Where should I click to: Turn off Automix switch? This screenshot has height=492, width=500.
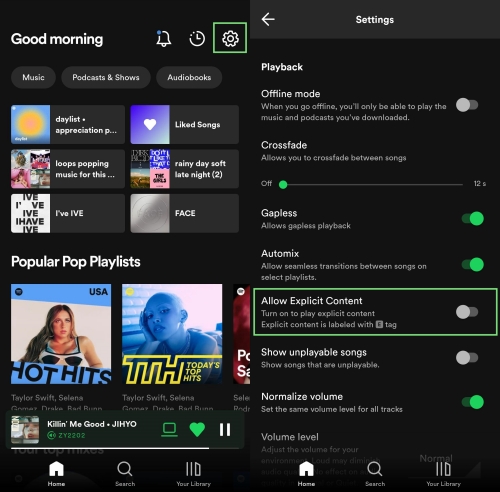tap(473, 265)
